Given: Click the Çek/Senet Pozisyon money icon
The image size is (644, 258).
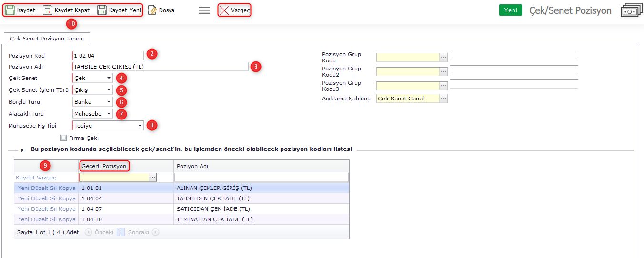Looking at the screenshot, I should pos(632,10).
